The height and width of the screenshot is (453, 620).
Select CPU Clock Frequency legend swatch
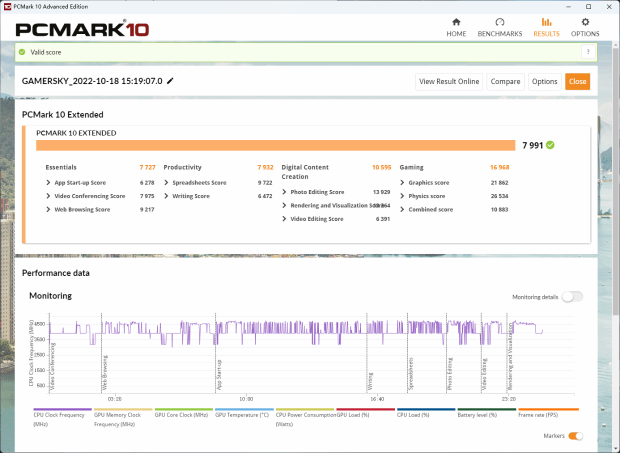coord(62,410)
